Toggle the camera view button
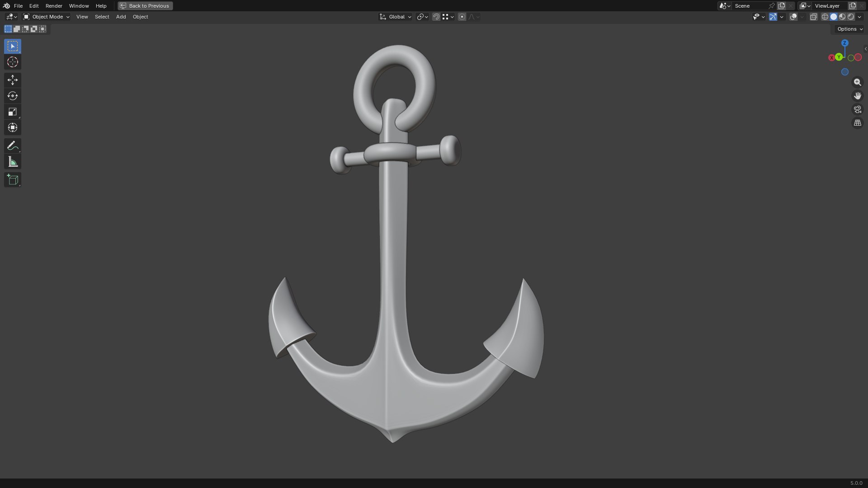 tap(857, 109)
